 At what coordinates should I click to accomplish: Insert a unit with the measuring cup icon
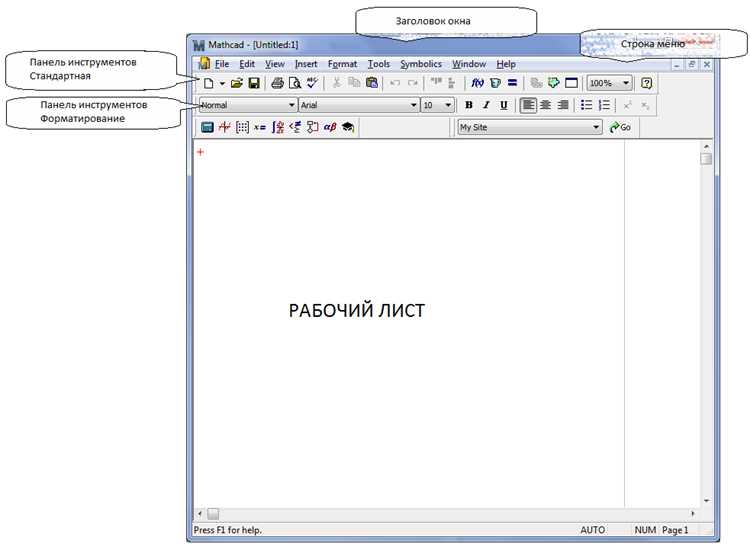(x=495, y=83)
